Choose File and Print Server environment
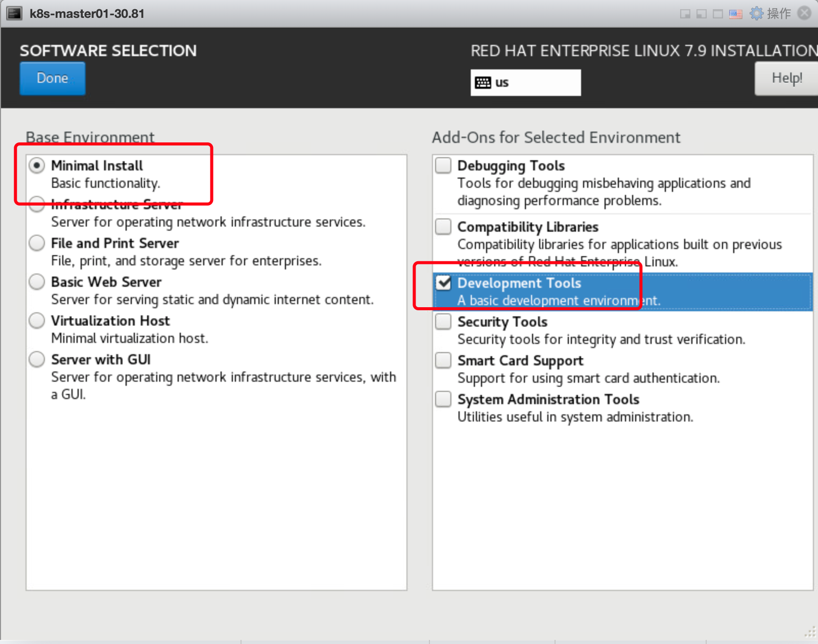The image size is (818, 644). pyautogui.click(x=37, y=243)
